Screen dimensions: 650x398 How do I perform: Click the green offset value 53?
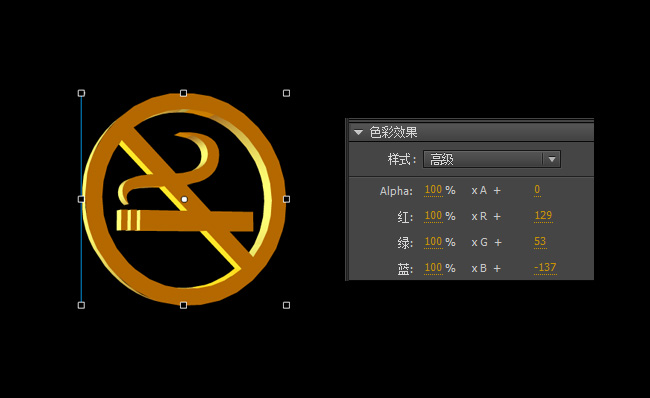click(540, 242)
